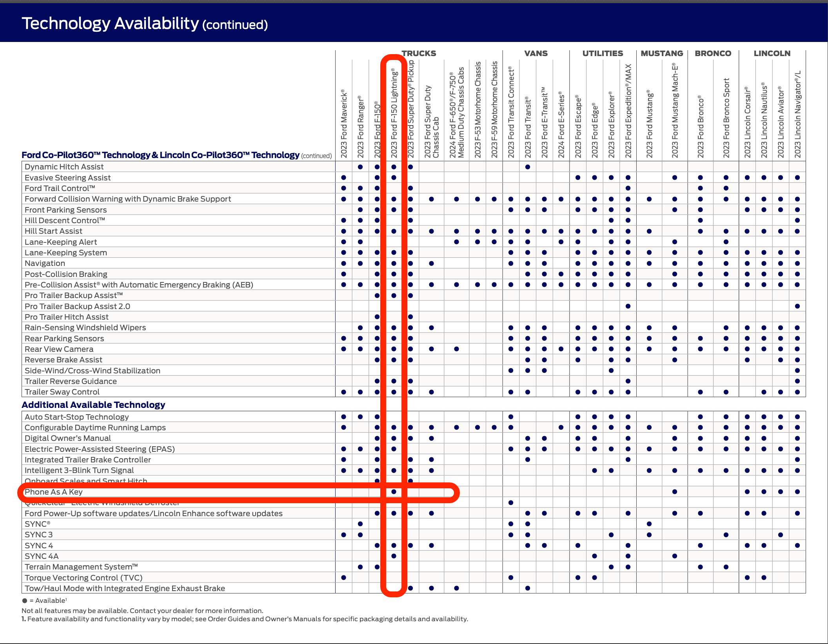Select the 'Ford Co-Pilot360 Technology & Lincoln Co-Pilot360' heading
This screenshot has height=644, width=828.
(x=160, y=155)
